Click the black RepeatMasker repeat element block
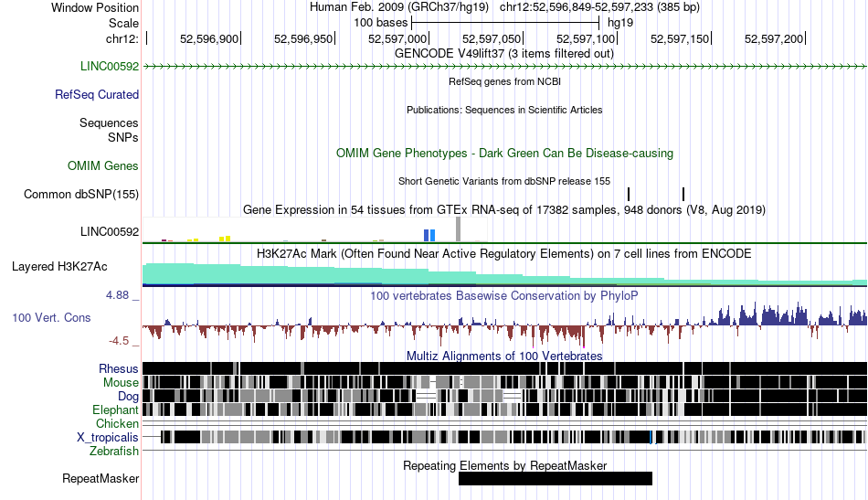Image resolution: width=868 pixels, height=500 pixels. tap(556, 478)
